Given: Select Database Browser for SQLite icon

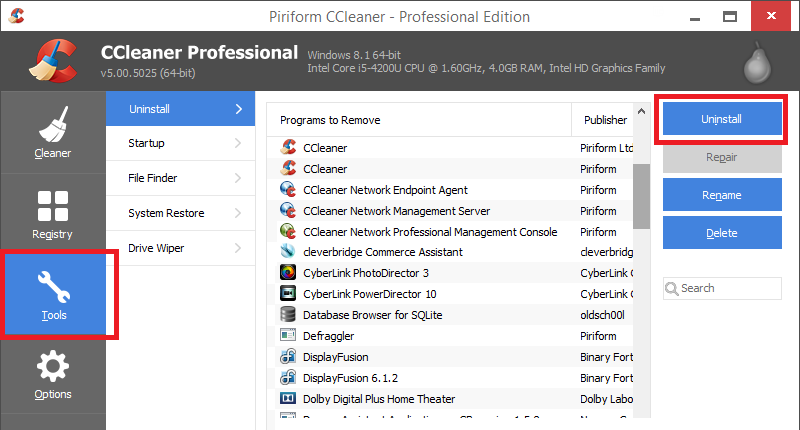Looking at the screenshot, I should coord(287,315).
